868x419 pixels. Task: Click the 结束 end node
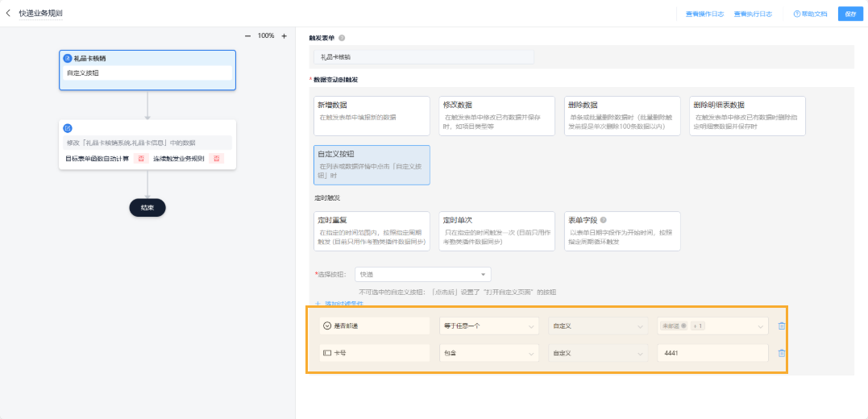click(147, 208)
